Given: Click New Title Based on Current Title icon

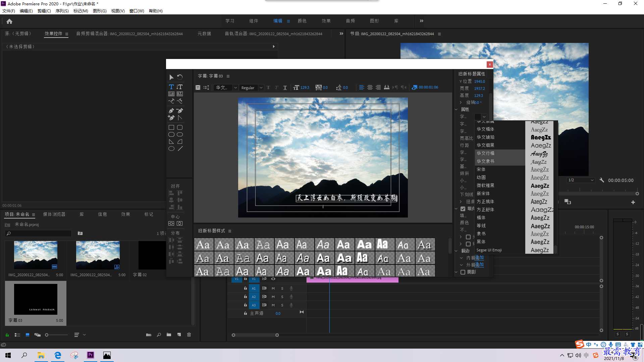Looking at the screenshot, I should pyautogui.click(x=198, y=87).
